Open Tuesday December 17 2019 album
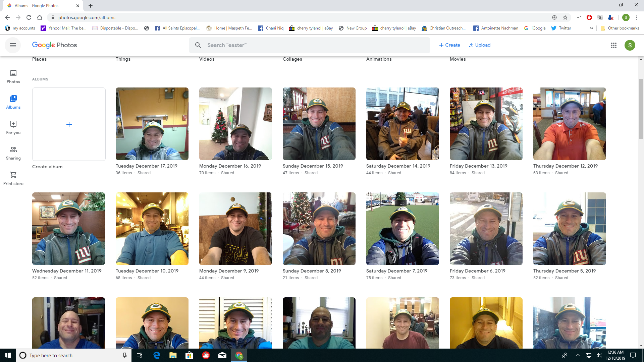 (x=152, y=124)
